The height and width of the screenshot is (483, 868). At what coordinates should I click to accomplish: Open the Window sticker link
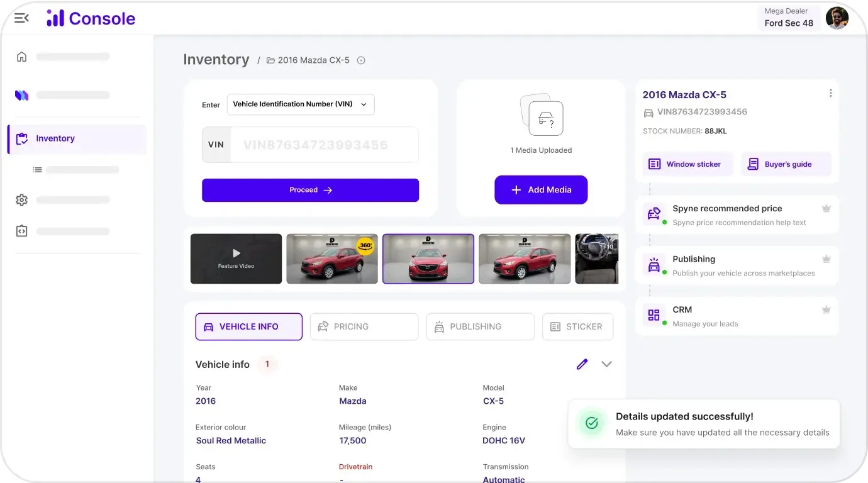pos(687,164)
